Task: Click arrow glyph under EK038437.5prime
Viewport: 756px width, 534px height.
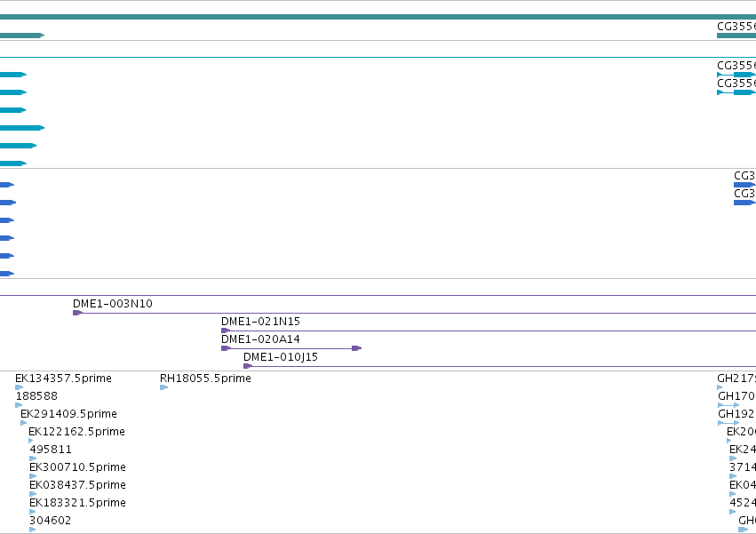Action: [x=33, y=494]
